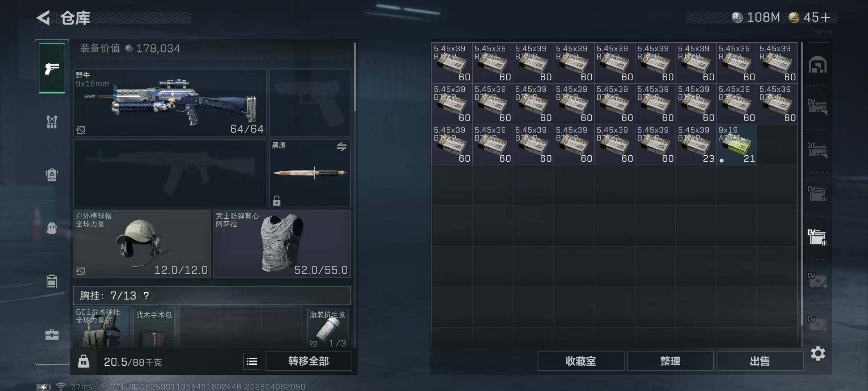Open the settings gear icon
This screenshot has width=868, height=391.
point(818,353)
